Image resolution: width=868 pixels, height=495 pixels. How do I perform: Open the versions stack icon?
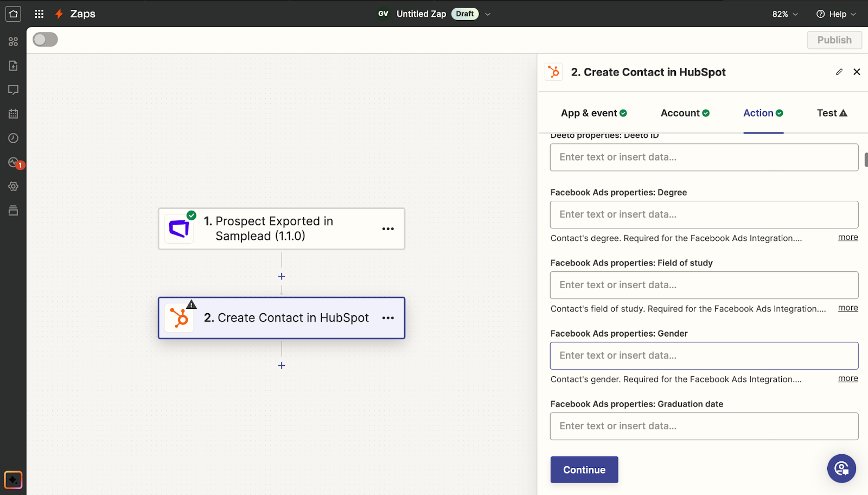pos(13,210)
